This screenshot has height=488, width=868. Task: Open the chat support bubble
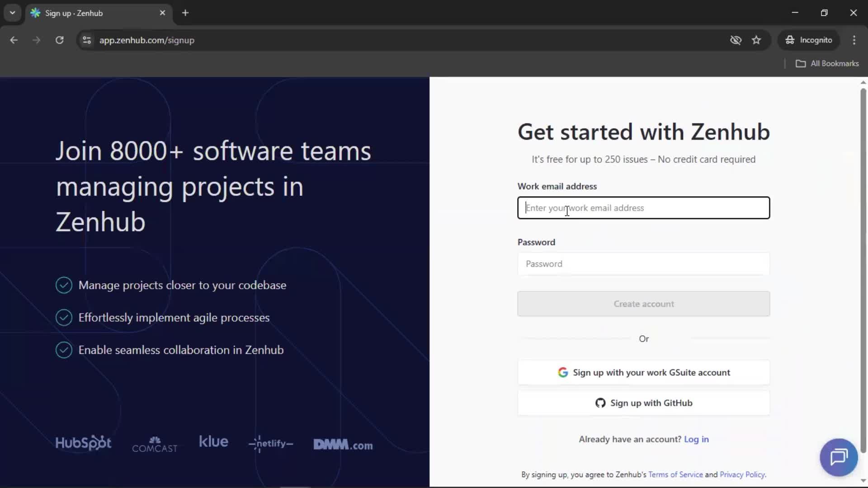[838, 457]
